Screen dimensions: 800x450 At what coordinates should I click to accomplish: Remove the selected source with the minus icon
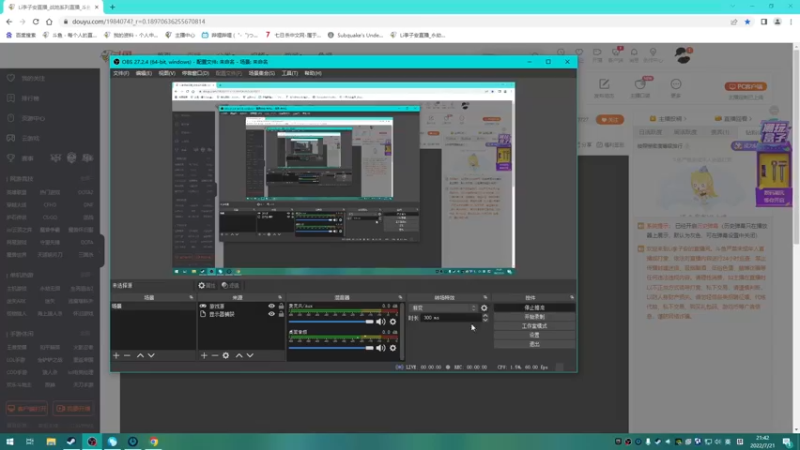pos(215,355)
